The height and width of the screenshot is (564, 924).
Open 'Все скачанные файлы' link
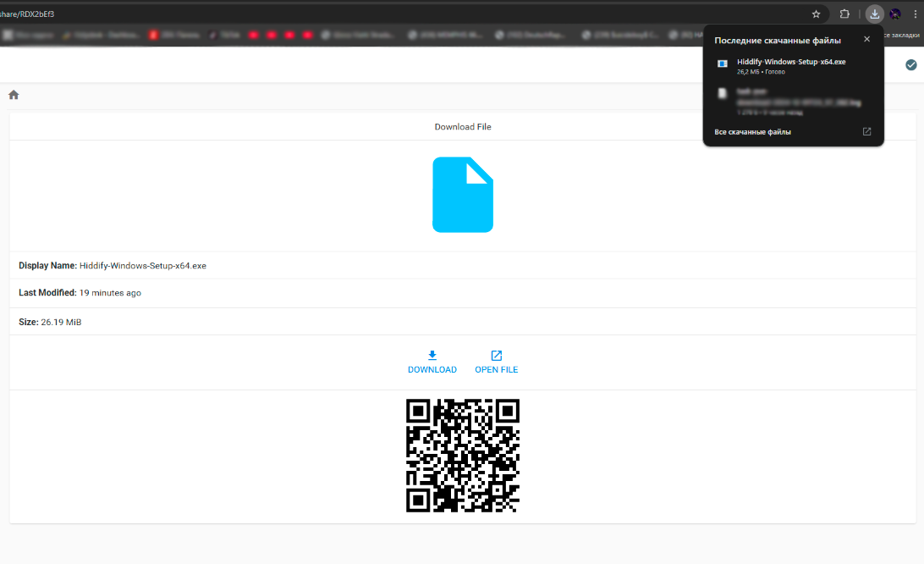point(752,132)
